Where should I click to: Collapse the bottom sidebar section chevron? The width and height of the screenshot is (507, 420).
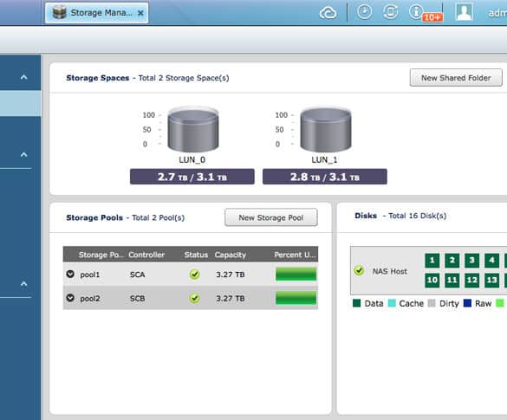pos(23,284)
